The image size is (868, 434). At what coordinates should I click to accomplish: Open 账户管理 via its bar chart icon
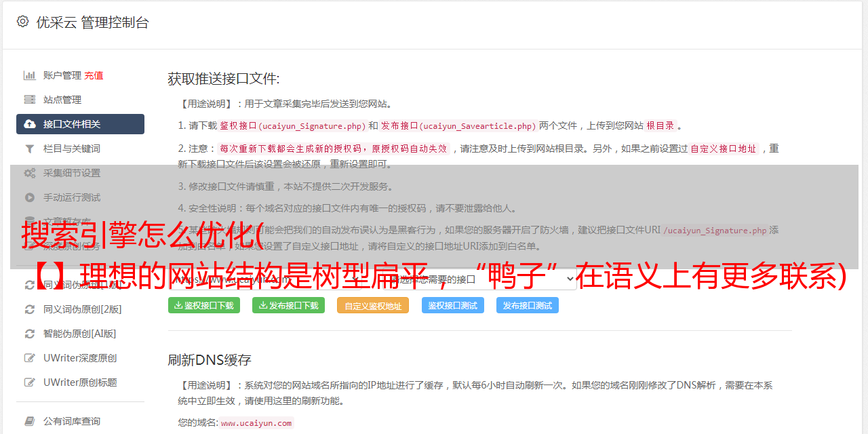point(30,75)
